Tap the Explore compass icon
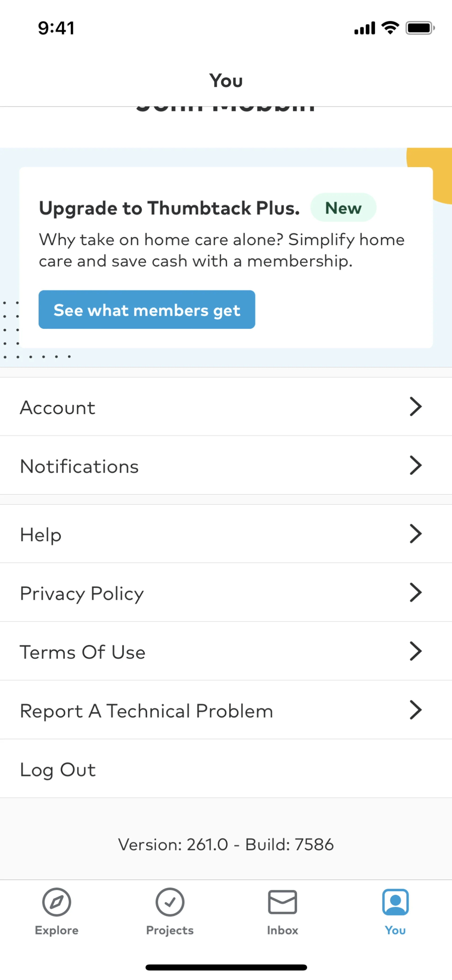 (57, 902)
